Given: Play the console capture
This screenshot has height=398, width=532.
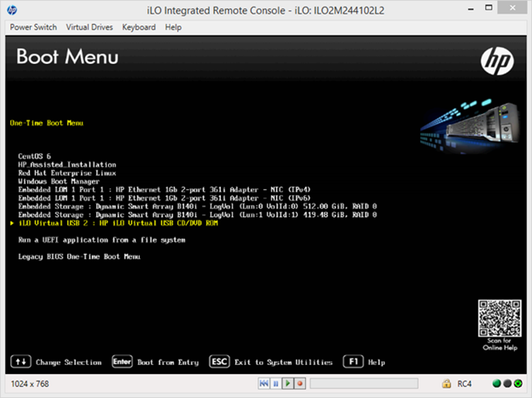Looking at the screenshot, I should (x=288, y=384).
